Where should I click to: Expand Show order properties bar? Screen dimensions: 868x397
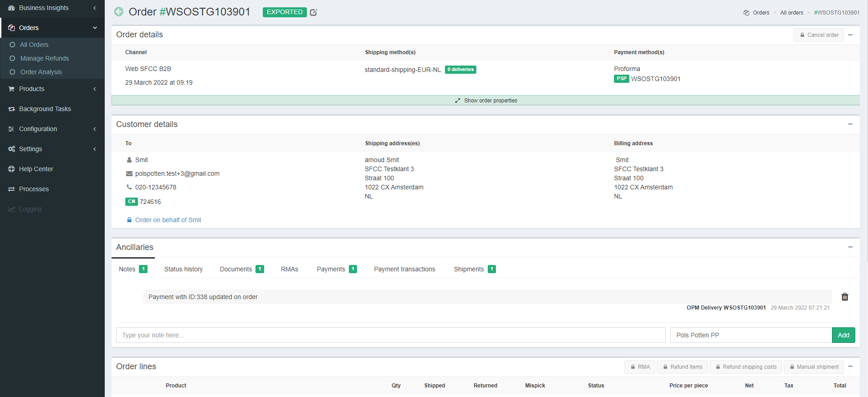pyautogui.click(x=485, y=101)
